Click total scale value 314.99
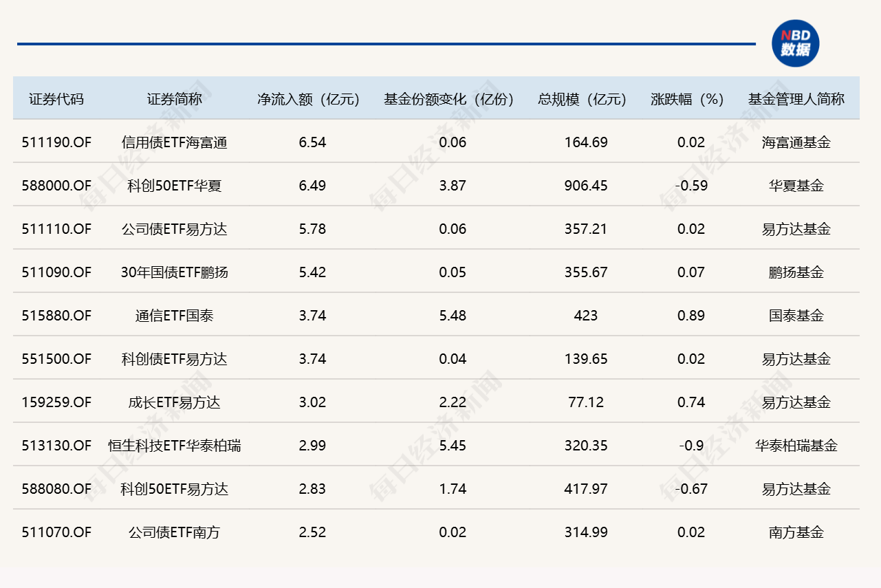Image resolution: width=881 pixels, height=588 pixels. pos(585,532)
